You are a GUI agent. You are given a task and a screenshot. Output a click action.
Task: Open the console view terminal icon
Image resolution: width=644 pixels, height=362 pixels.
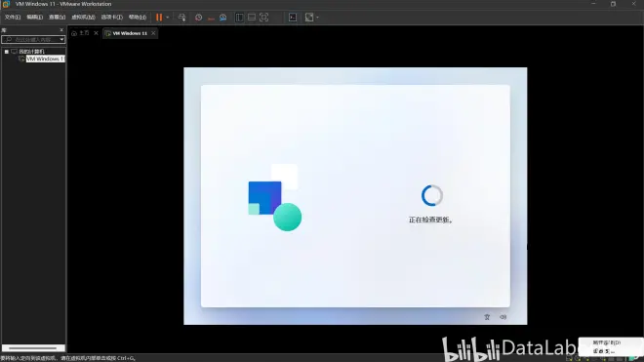293,18
